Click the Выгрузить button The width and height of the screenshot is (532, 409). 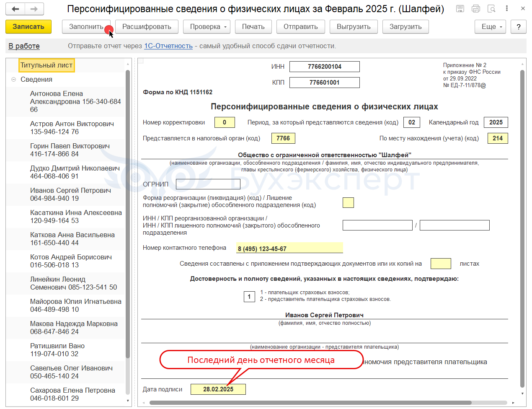[354, 26]
